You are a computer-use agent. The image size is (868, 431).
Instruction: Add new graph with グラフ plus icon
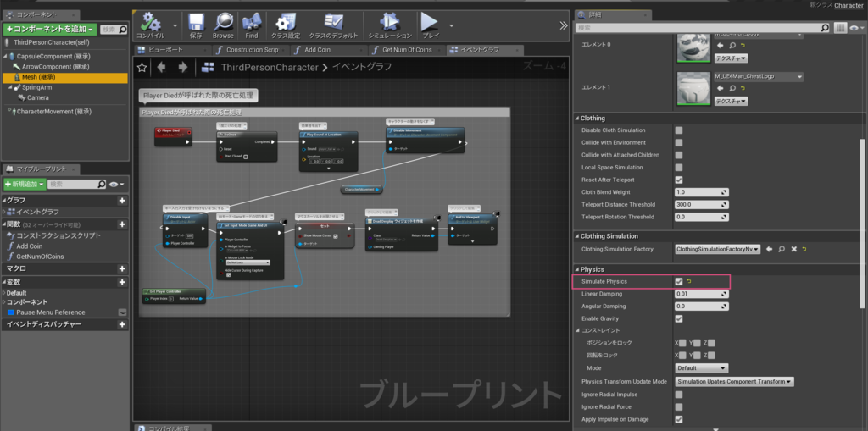tap(122, 201)
